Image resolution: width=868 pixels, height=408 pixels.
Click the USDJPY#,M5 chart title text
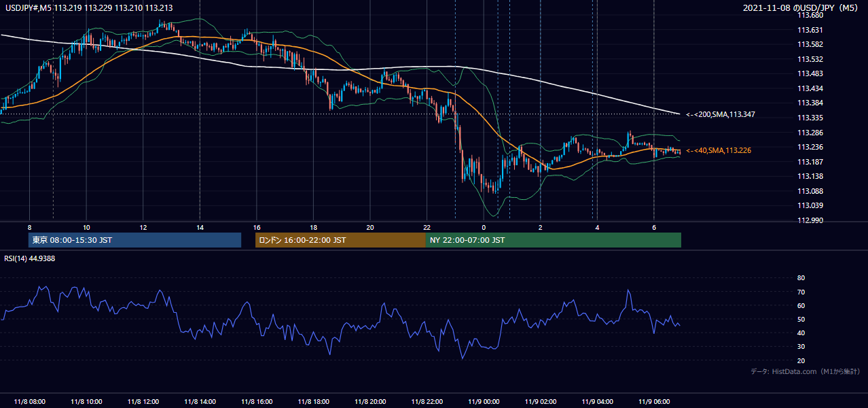coord(88,8)
